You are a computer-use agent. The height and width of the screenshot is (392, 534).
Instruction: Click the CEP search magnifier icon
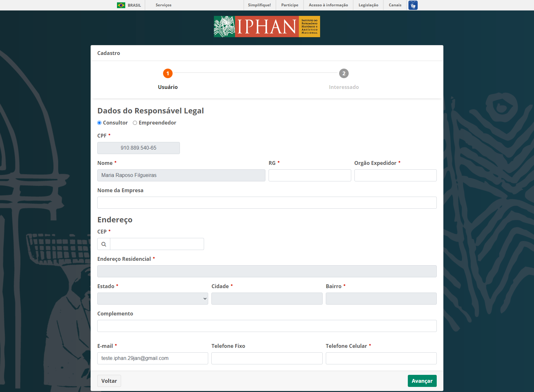tap(104, 244)
